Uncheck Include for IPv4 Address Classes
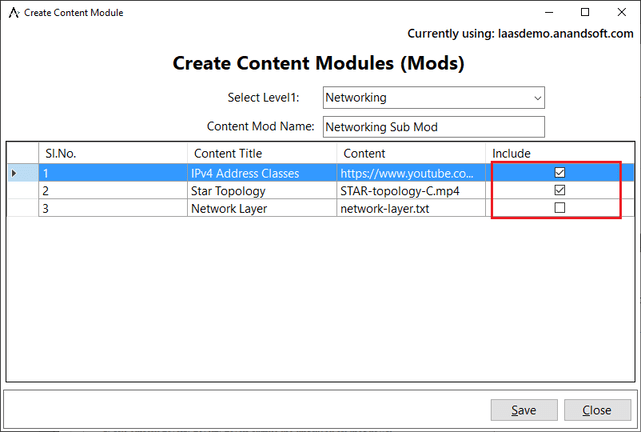The image size is (641, 432). [560, 172]
